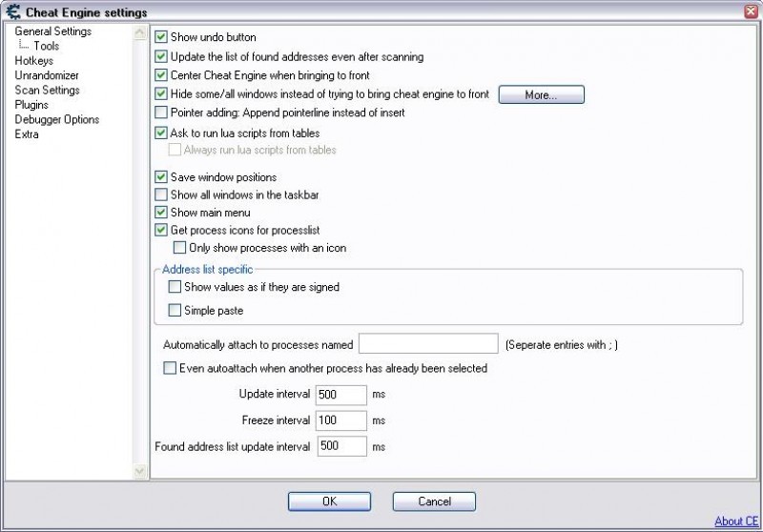This screenshot has width=763, height=532.
Task: Open the Debugger Options page
Action: point(57,119)
